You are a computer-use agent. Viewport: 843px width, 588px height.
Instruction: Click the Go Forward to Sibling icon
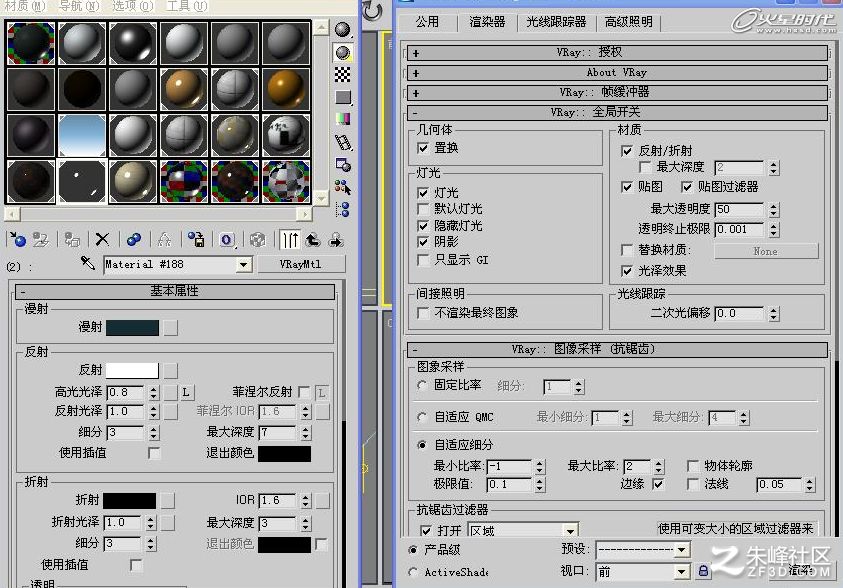pos(336,240)
